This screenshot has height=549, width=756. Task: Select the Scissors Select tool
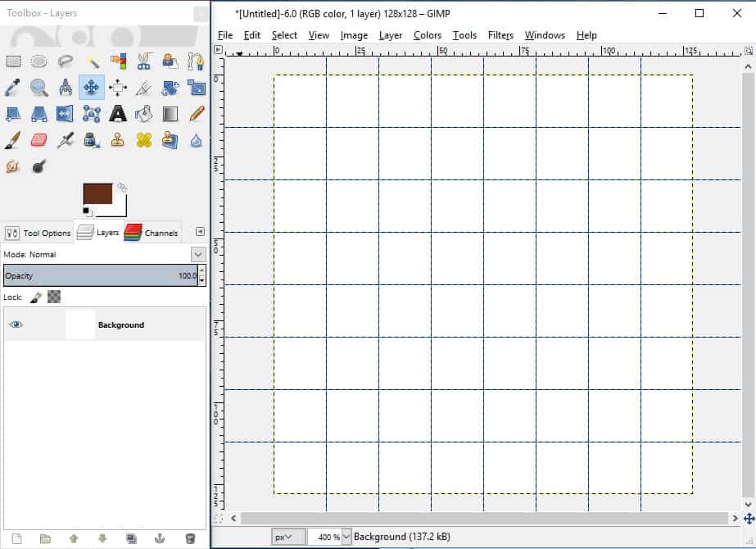tap(144, 61)
